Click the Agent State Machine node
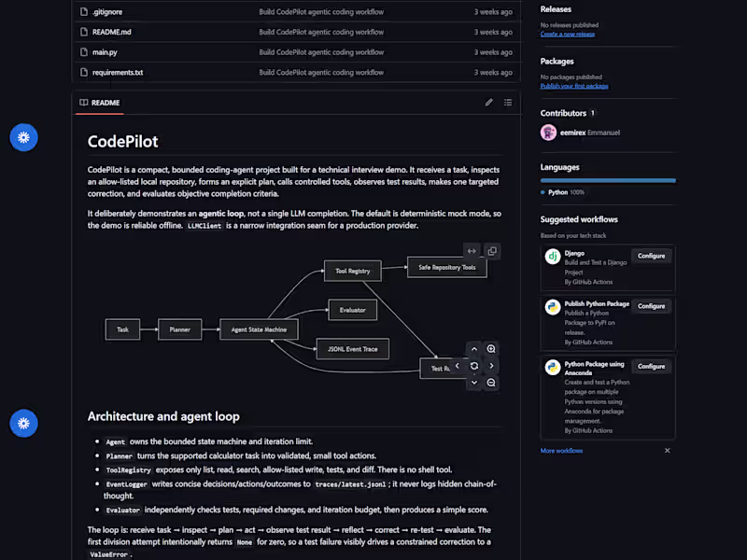Image resolution: width=747 pixels, height=560 pixels. coord(259,329)
